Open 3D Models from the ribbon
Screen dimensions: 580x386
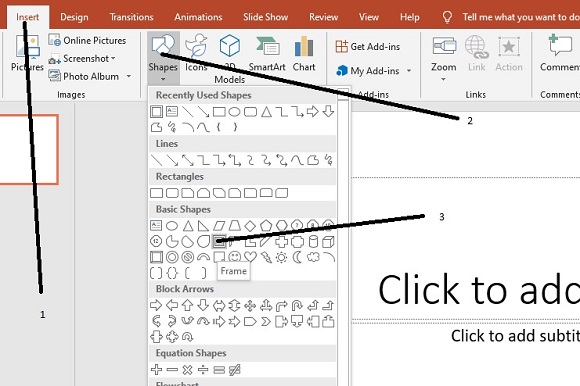(230, 58)
